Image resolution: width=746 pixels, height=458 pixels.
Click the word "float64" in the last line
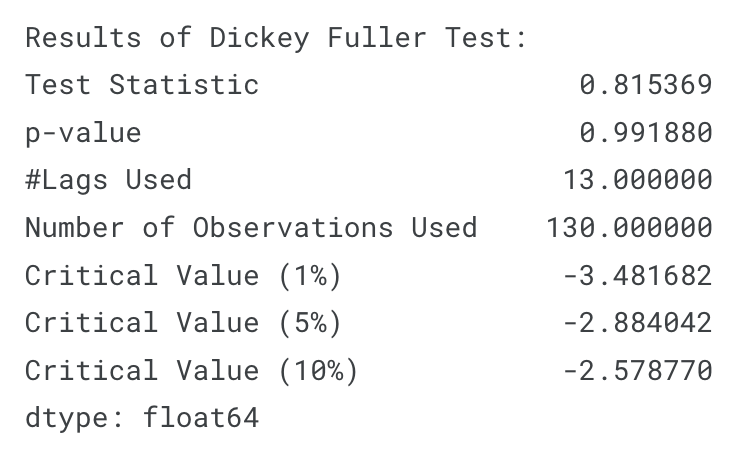[200, 417]
